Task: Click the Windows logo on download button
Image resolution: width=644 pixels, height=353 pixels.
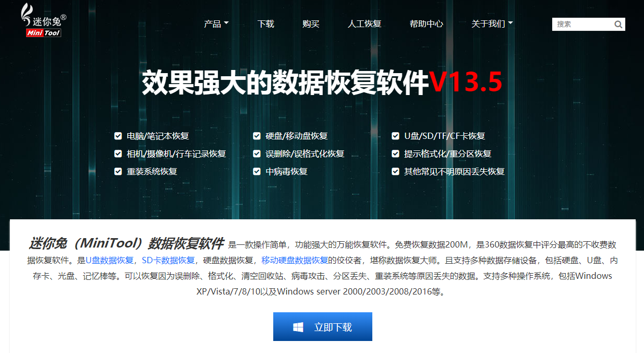Action: pos(298,327)
